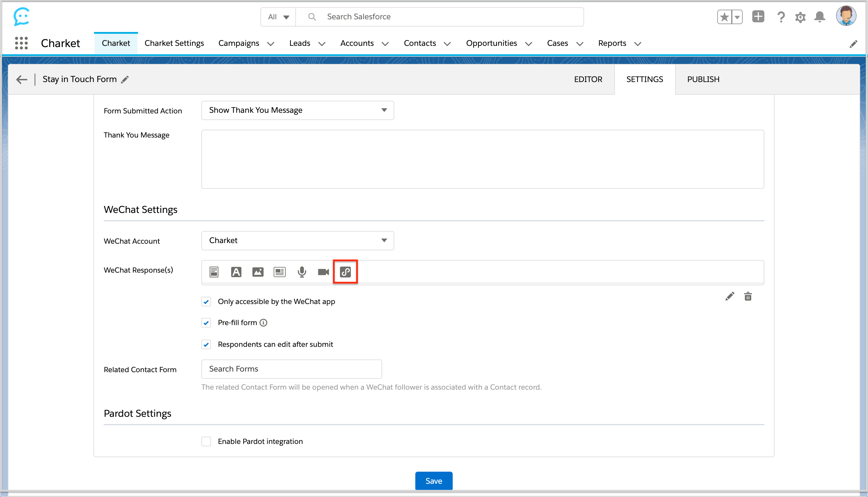Screen dimensions: 868x497
Task: Edit the WeChat response with pencil icon
Action: pos(730,296)
